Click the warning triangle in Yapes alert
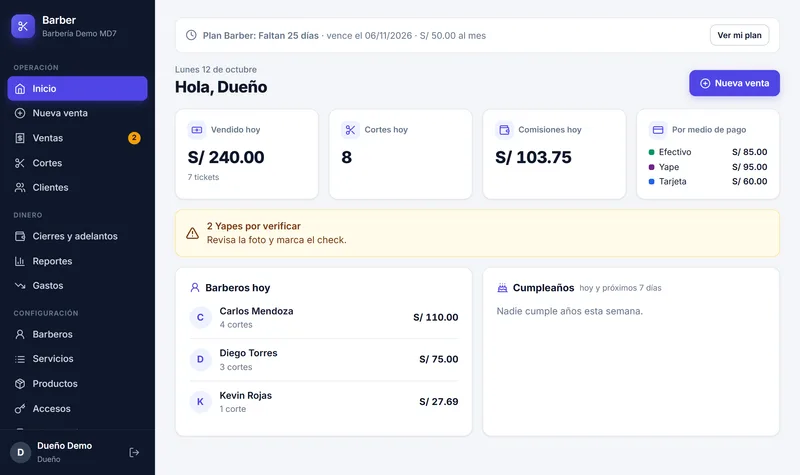The height and width of the screenshot is (475, 800). pos(192,233)
